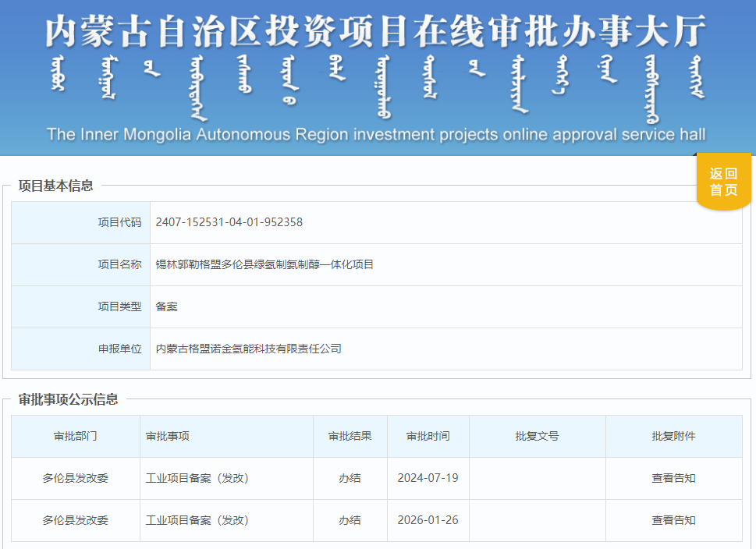Click the 审批时间 column header

pyautogui.click(x=428, y=436)
